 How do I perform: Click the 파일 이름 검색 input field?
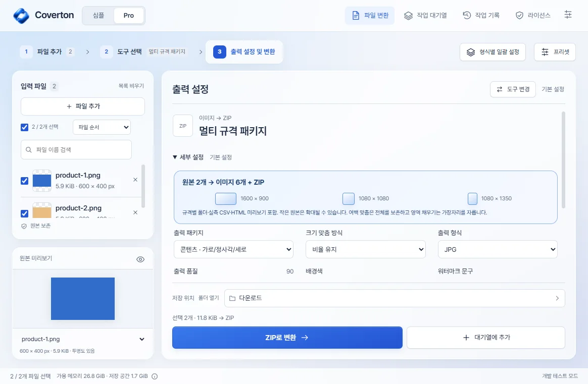(76, 150)
